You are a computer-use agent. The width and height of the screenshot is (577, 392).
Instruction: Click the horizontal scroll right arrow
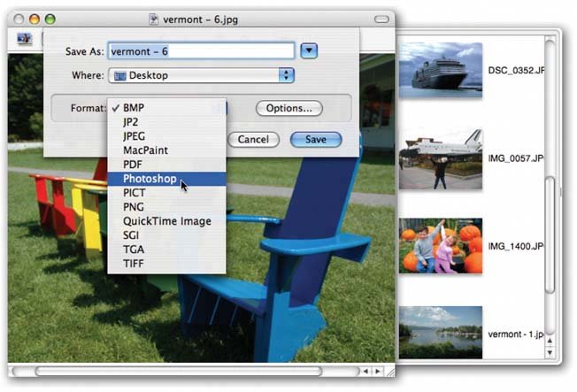pyautogui.click(x=378, y=371)
